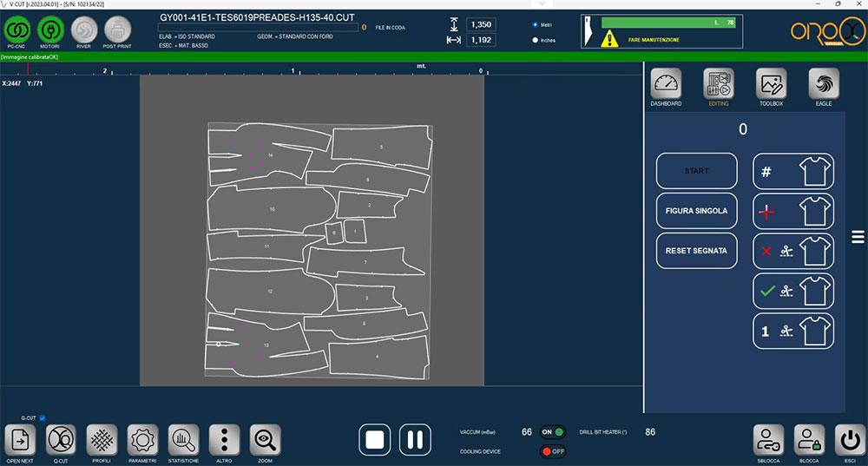Click the OPEN NEXT icon

coord(20,441)
